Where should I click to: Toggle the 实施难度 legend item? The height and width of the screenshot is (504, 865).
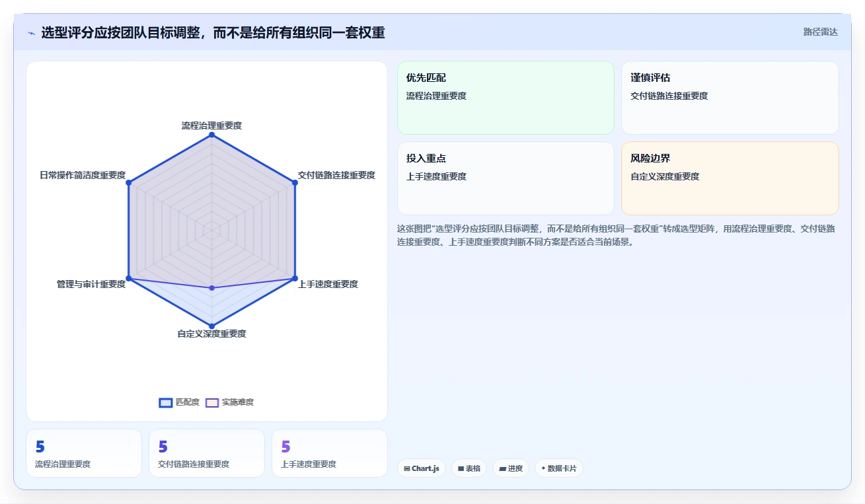click(229, 402)
